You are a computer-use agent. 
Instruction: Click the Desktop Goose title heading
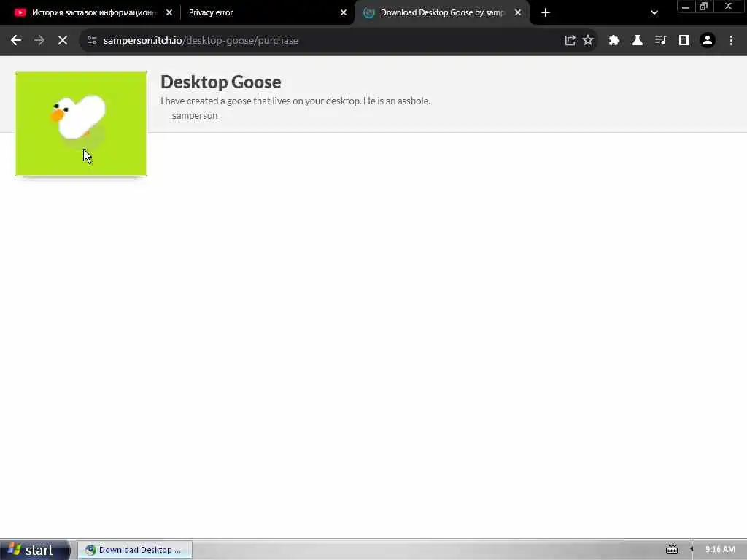tap(220, 82)
